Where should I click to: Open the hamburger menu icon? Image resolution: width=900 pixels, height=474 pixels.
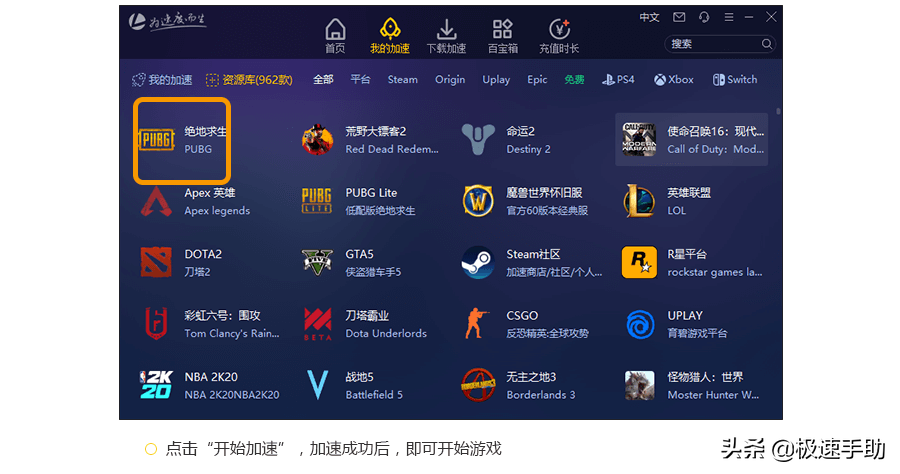coord(729,17)
